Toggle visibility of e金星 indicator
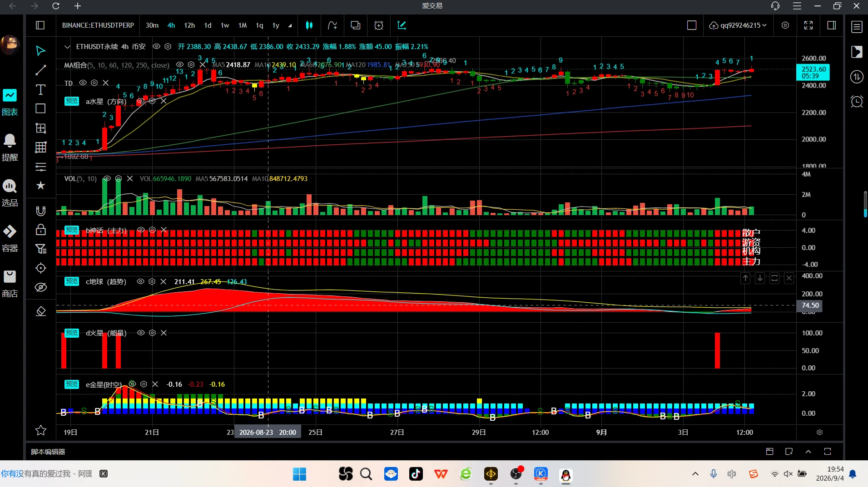This screenshot has height=487, width=868. coord(132,384)
